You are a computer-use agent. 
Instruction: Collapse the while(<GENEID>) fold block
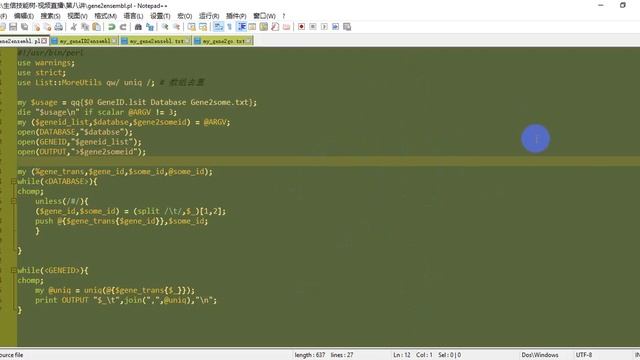point(13,270)
